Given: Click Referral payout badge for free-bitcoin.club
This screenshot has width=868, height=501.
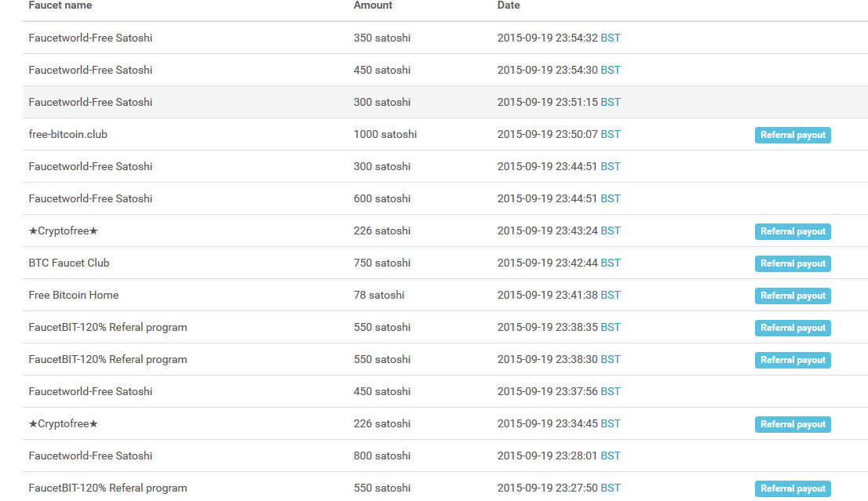Looking at the screenshot, I should (x=793, y=135).
